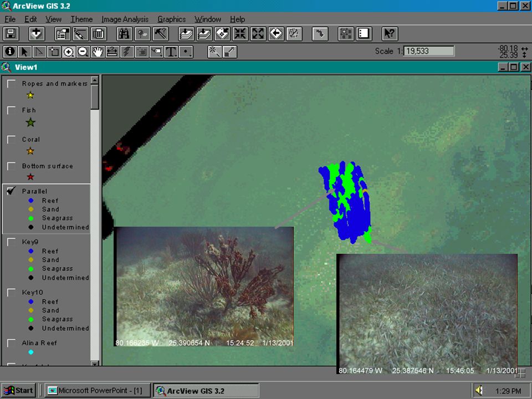Uncheck the Parallel theme checkbox
The width and height of the screenshot is (532, 399).
click(12, 191)
